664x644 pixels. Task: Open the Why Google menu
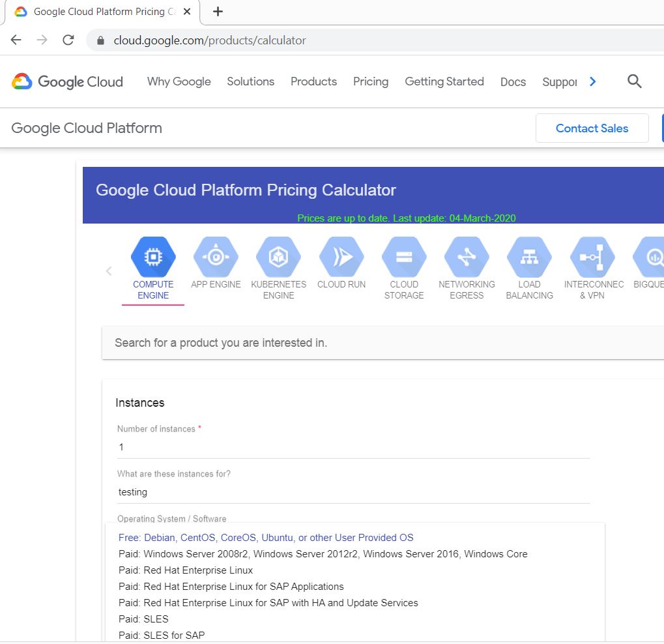179,81
